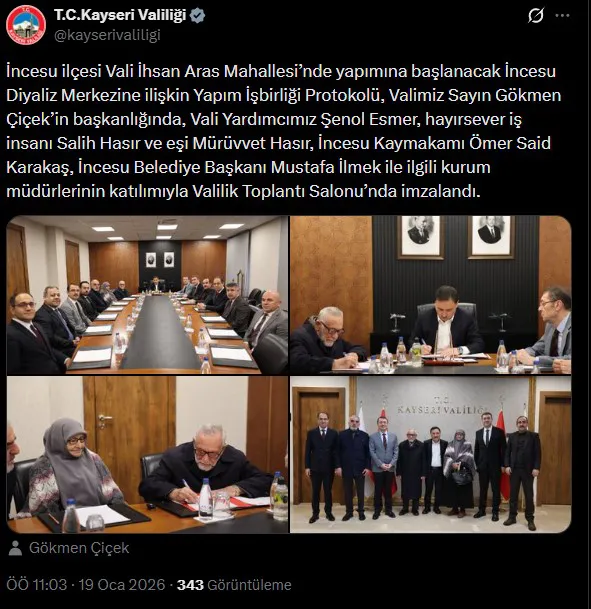Open the meeting room table photo
Screen dimensions: 591x609
(148, 295)
